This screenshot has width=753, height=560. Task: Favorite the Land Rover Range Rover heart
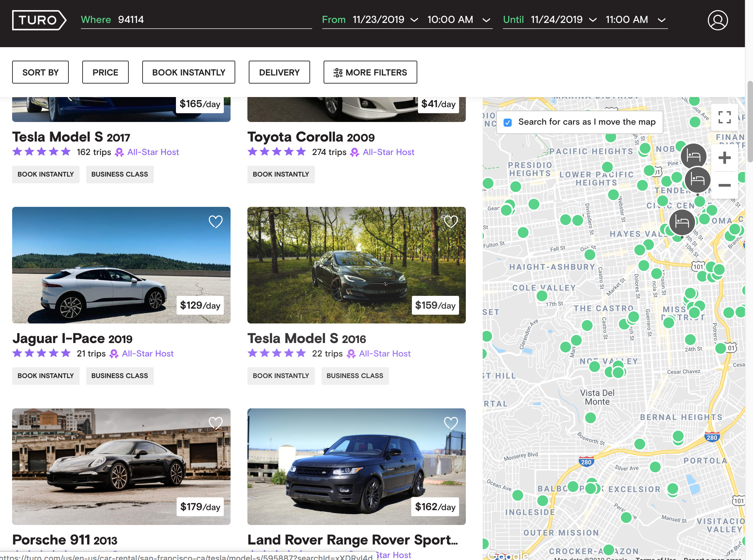click(451, 423)
